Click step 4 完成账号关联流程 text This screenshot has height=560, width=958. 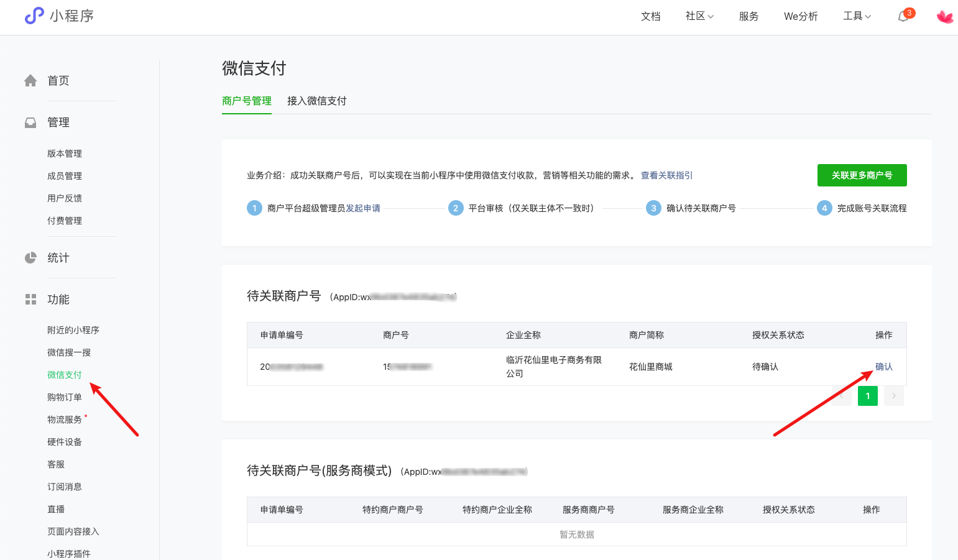point(872,208)
